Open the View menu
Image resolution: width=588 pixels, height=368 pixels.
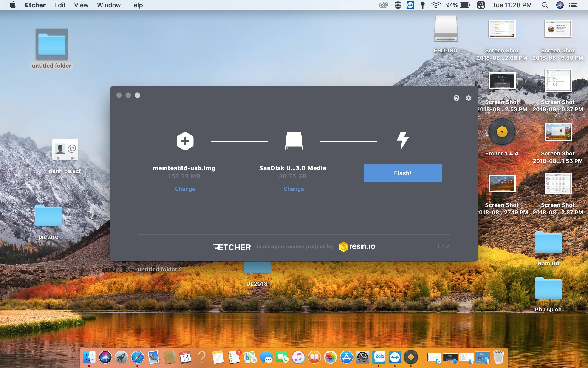[x=81, y=5]
